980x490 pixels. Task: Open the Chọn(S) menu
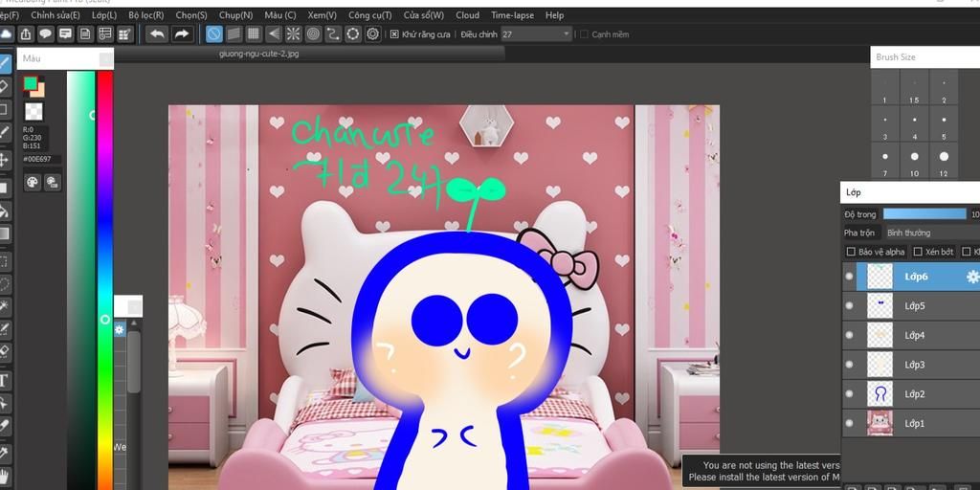coord(191,15)
